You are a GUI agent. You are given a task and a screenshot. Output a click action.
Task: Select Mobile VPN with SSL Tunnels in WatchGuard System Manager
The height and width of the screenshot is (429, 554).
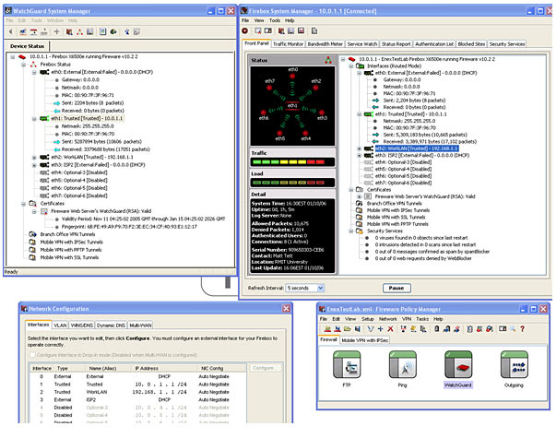[69, 258]
